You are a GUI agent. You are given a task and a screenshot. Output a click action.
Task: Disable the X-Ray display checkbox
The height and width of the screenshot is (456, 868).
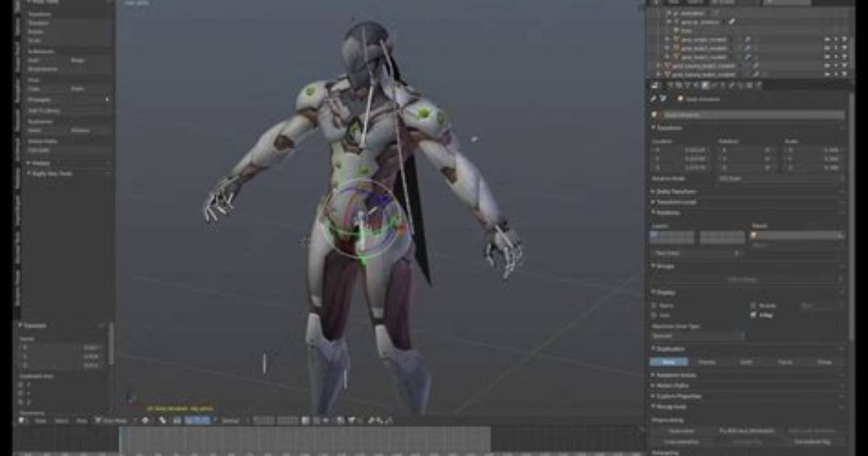(x=753, y=314)
